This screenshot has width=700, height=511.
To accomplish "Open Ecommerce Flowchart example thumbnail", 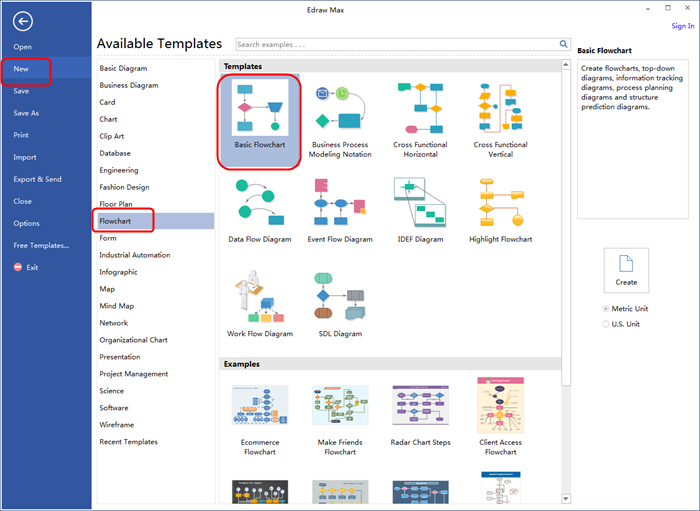I will click(x=260, y=405).
